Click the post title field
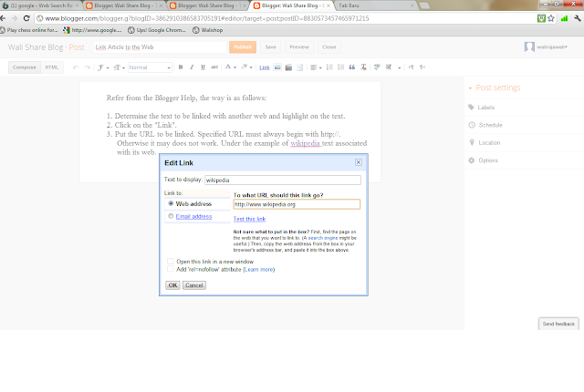Viewport: 584px width, 392px height. 160,46
